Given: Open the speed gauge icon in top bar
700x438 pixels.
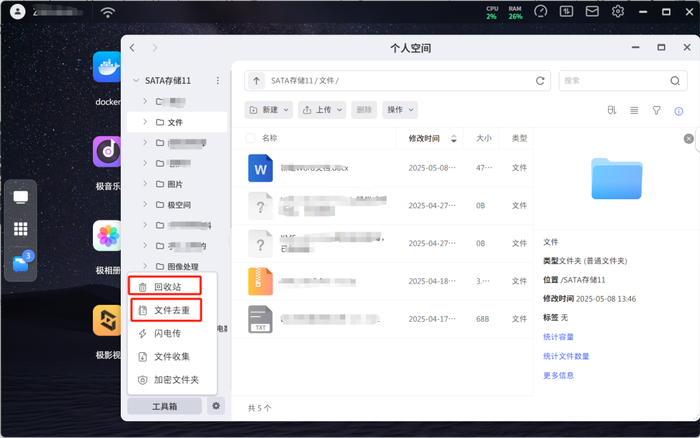Looking at the screenshot, I should pyautogui.click(x=541, y=11).
